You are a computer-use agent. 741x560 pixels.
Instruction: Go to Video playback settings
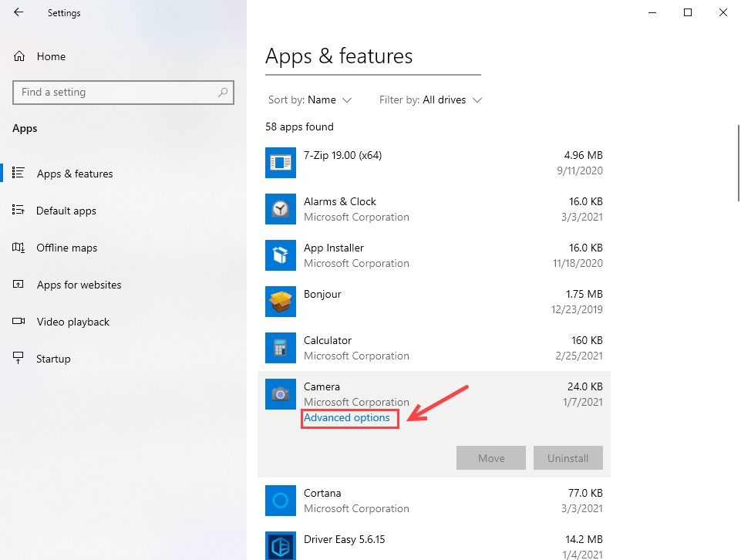click(x=73, y=322)
